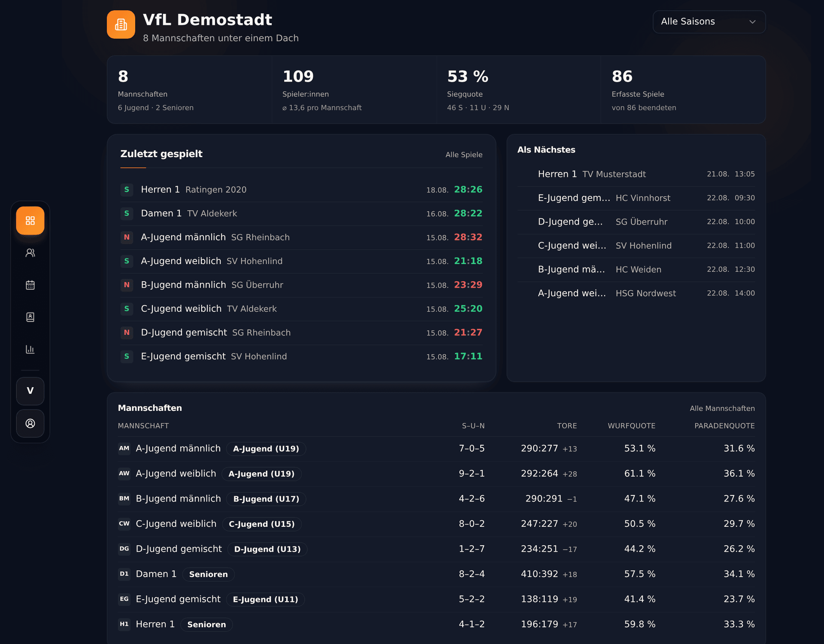Open the user profile icon in sidebar
This screenshot has width=824, height=644.
tap(30, 423)
